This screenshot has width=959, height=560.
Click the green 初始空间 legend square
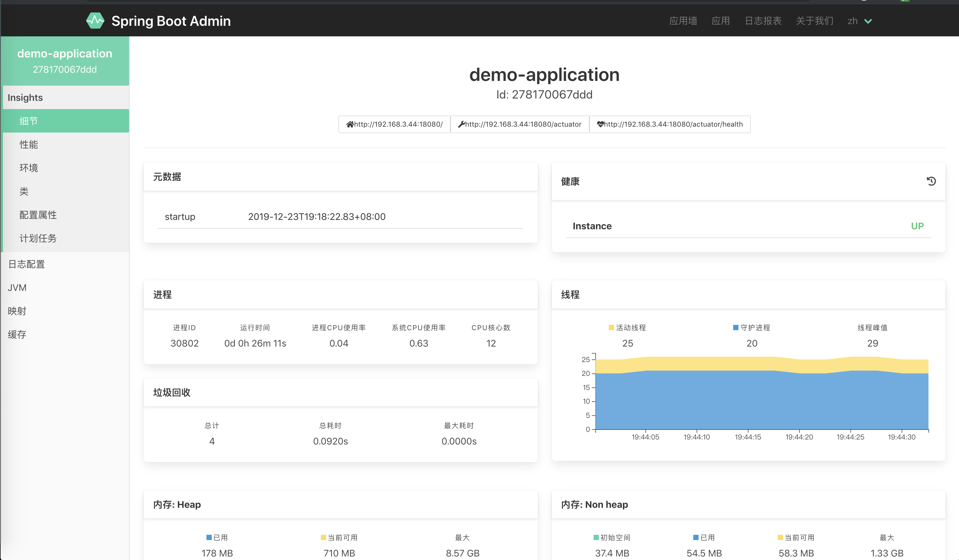[x=596, y=537]
